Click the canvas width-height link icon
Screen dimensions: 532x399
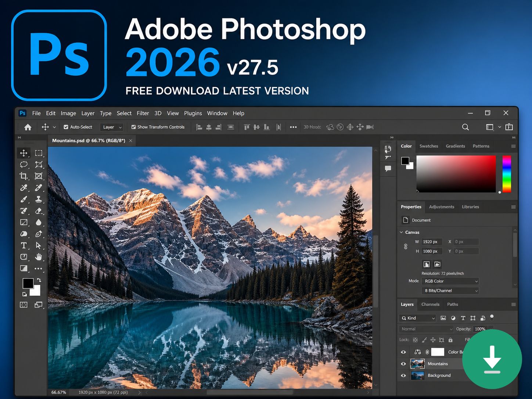[406, 247]
